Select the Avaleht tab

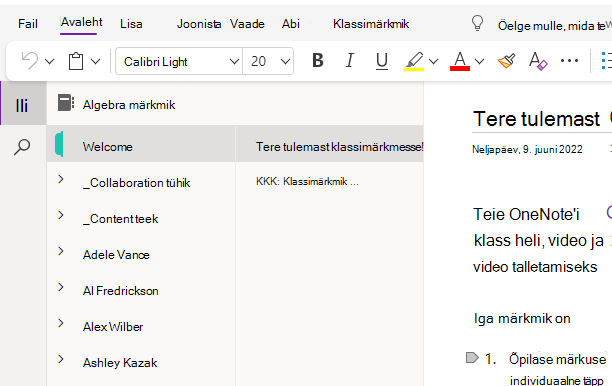coord(81,23)
